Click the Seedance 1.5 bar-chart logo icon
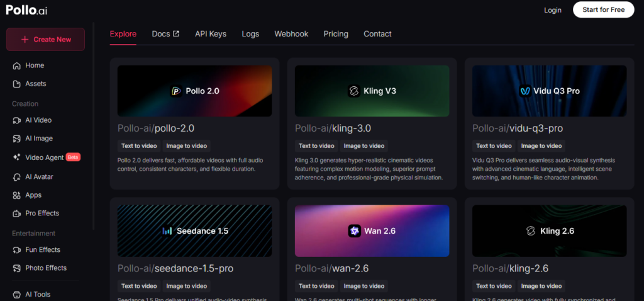644x301 pixels. [x=167, y=231]
